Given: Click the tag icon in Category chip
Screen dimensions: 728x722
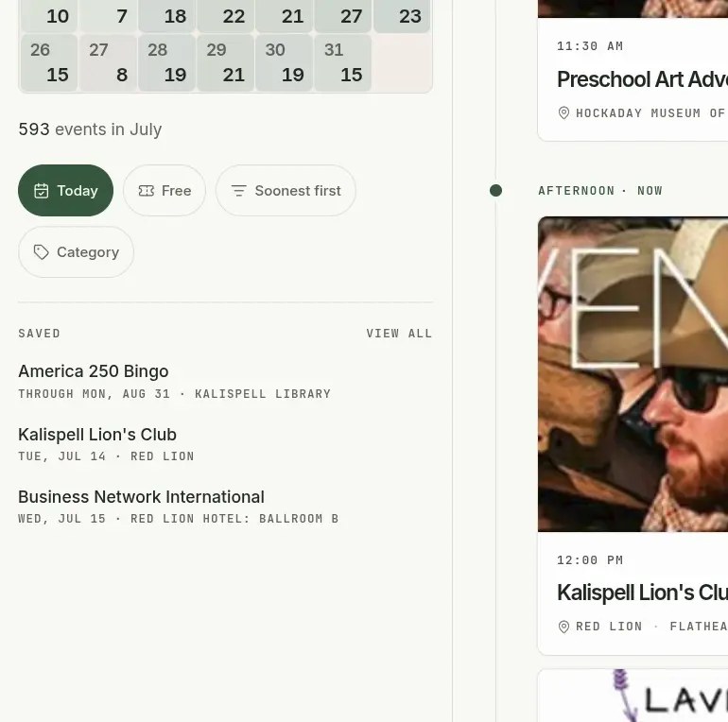Looking at the screenshot, I should (42, 252).
